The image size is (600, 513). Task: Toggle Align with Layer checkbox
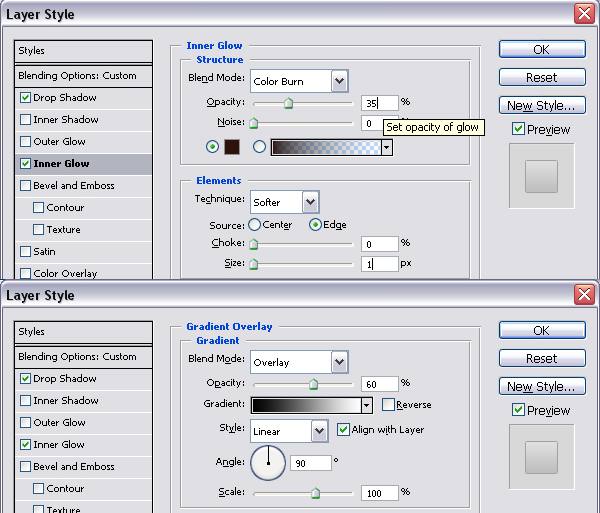[343, 430]
